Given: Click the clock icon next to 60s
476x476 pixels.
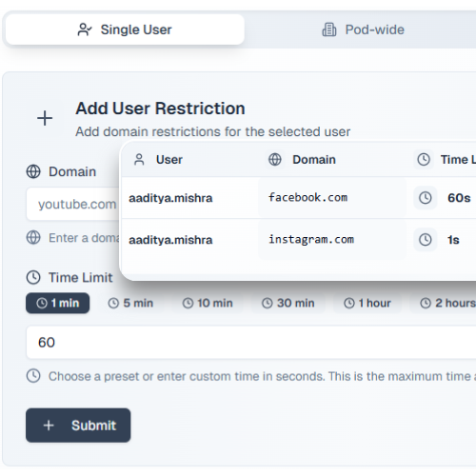Looking at the screenshot, I should coord(426,198).
